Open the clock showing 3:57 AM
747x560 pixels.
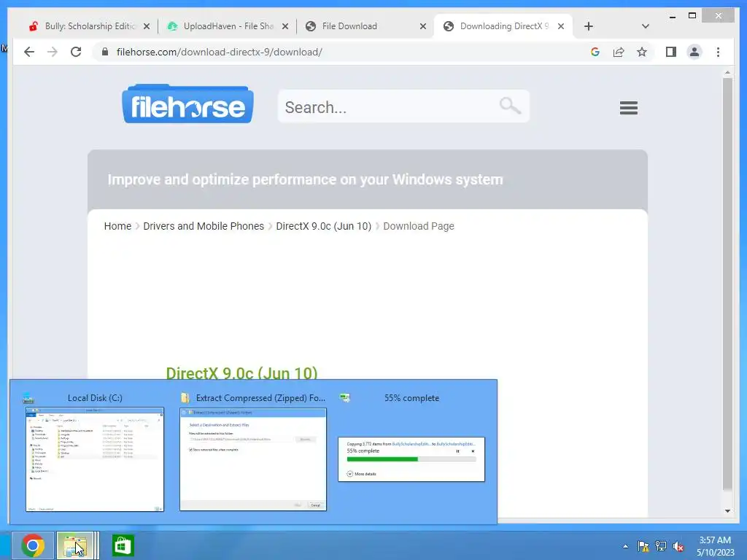tap(715, 546)
